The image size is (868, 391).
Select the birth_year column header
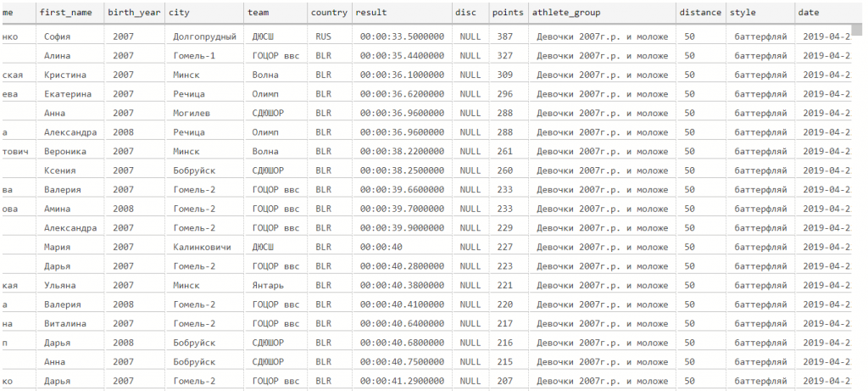point(134,12)
